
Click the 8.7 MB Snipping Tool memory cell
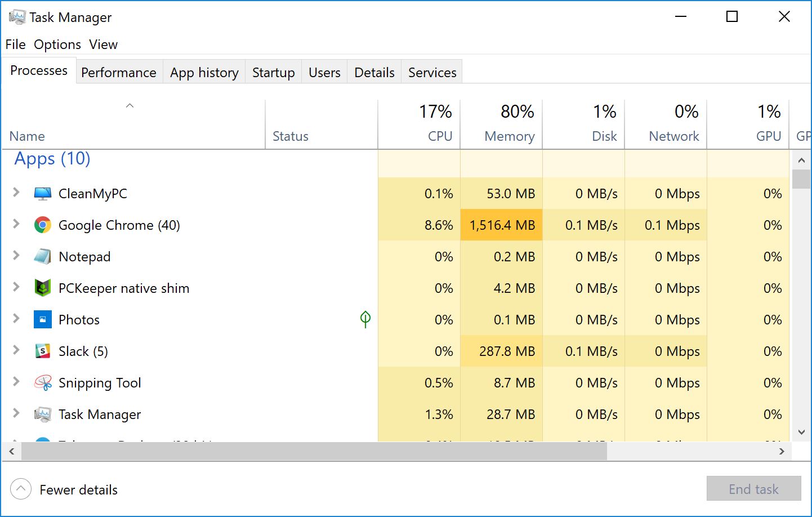click(502, 383)
